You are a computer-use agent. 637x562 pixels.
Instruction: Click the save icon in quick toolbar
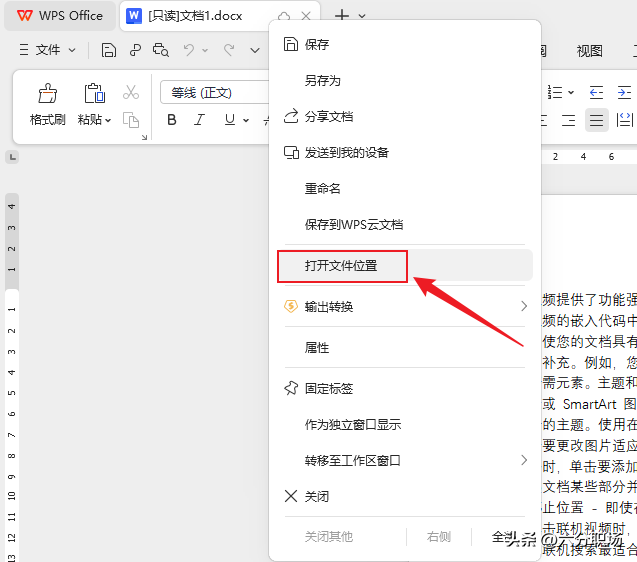click(x=108, y=50)
